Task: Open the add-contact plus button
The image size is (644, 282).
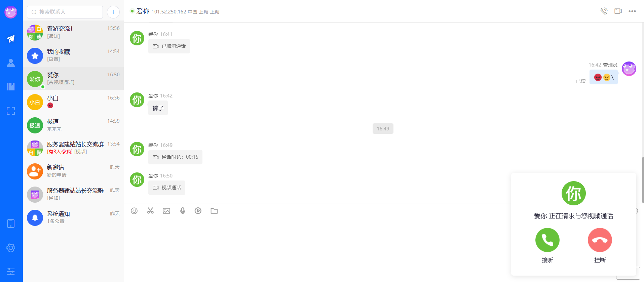Action: 113,12
